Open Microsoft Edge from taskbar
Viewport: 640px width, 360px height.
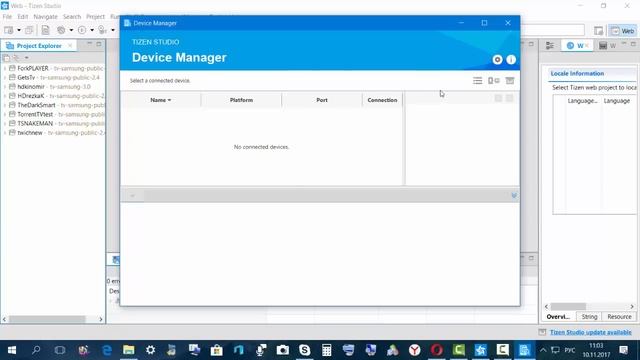pyautogui.click(x=107, y=350)
